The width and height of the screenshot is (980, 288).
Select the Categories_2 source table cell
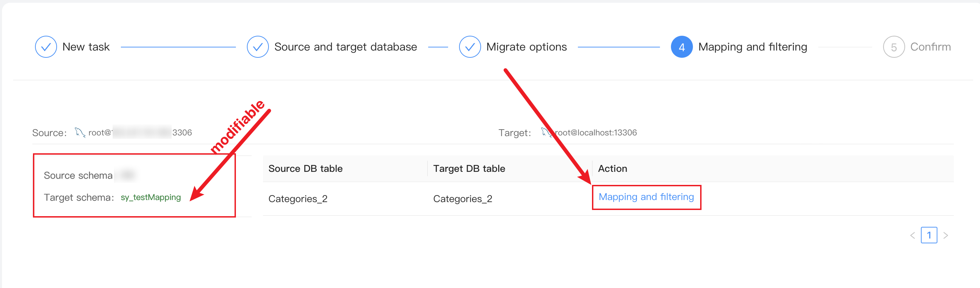(298, 199)
